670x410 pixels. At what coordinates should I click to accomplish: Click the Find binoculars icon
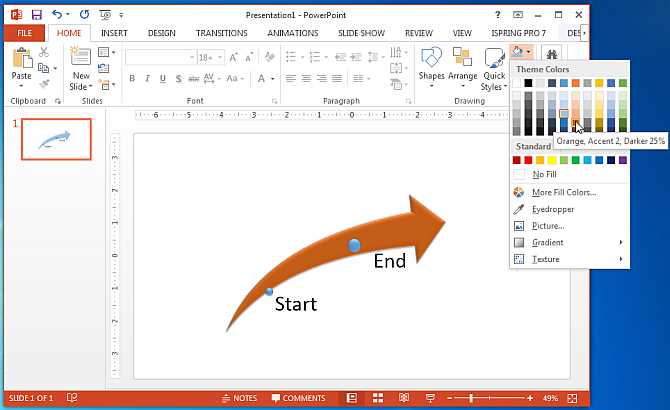pyautogui.click(x=552, y=54)
